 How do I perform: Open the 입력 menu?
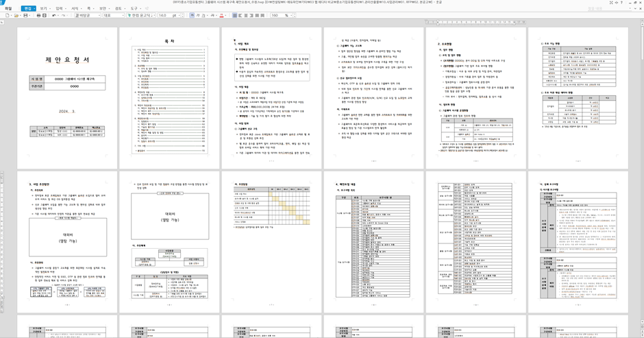60,8
